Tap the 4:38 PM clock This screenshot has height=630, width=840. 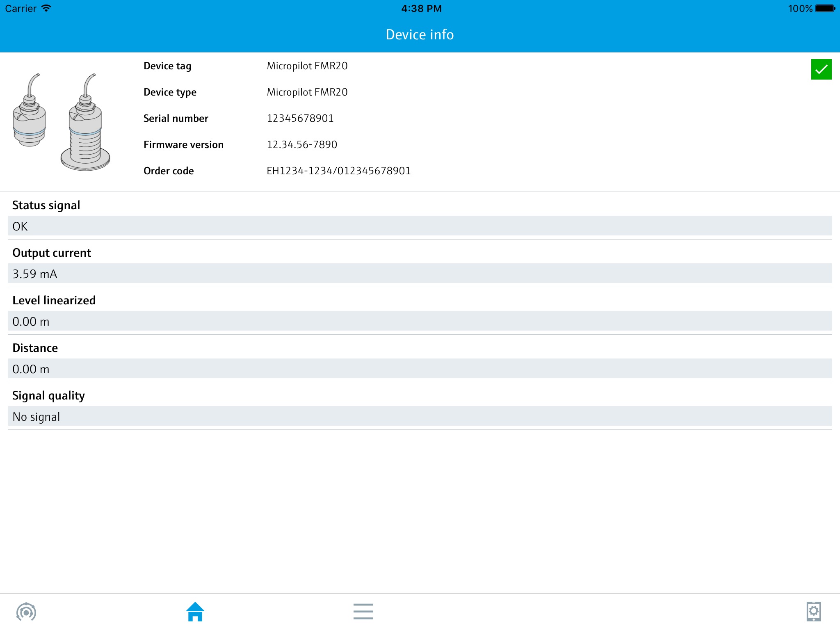tap(421, 9)
